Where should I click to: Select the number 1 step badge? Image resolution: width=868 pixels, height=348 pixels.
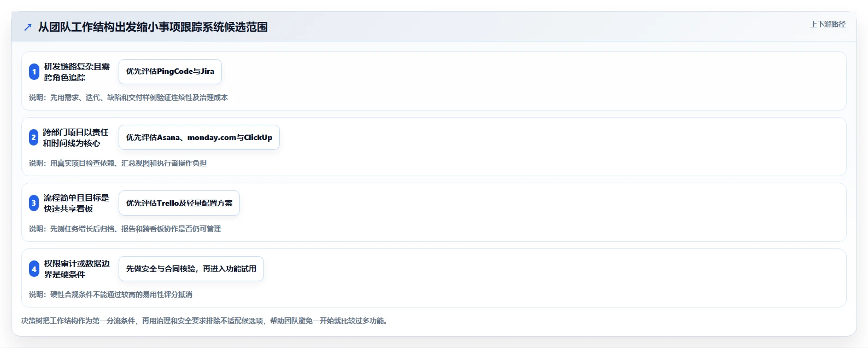tap(34, 72)
